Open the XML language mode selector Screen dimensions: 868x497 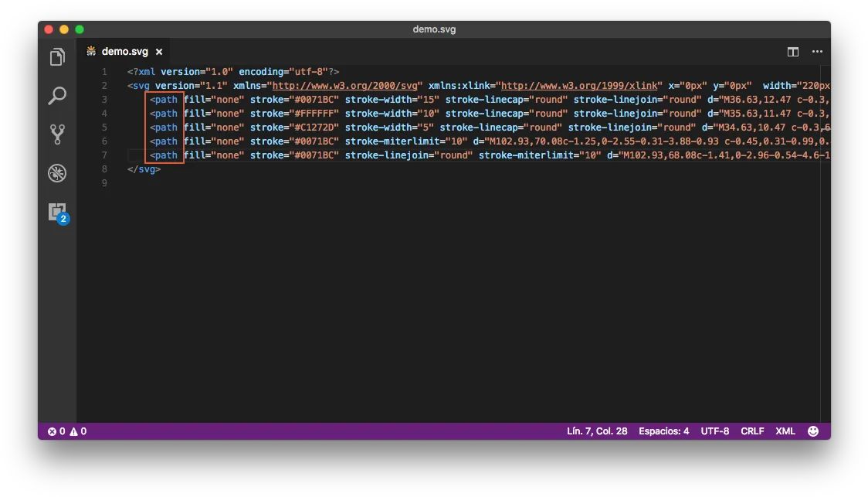click(x=785, y=431)
